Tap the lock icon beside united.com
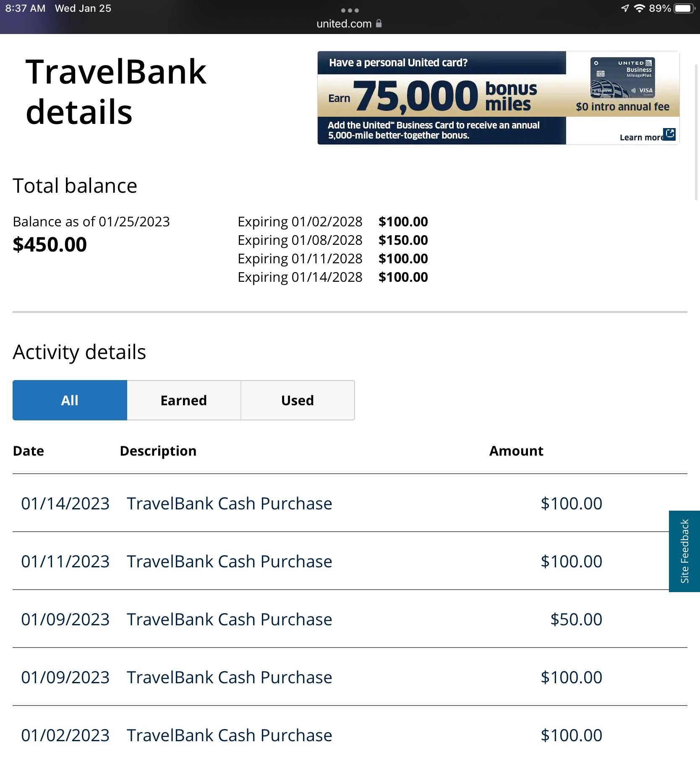Image resolution: width=700 pixels, height=758 pixels. 379,24
